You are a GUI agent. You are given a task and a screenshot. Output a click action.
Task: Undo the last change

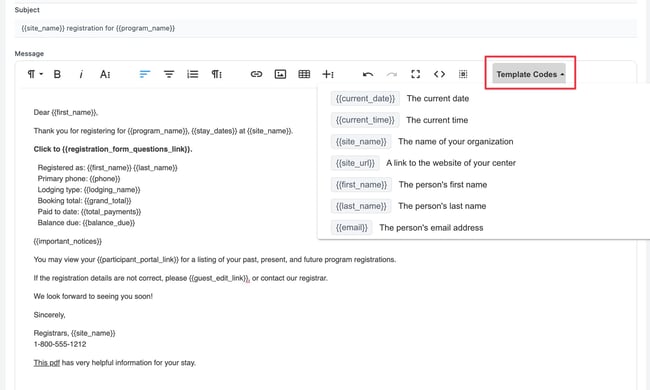[x=368, y=74]
